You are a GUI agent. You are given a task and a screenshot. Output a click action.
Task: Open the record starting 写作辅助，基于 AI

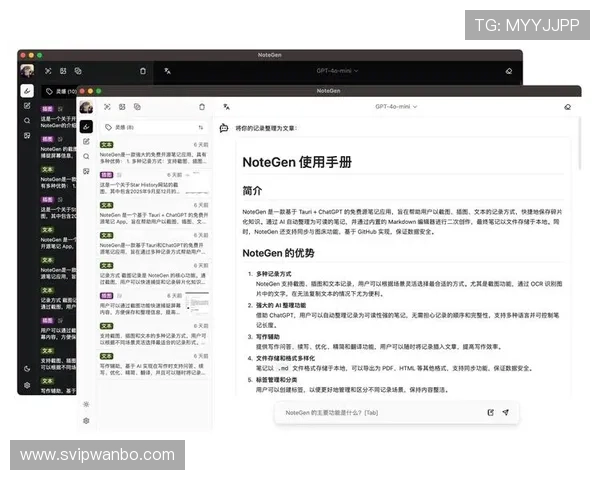tap(154, 364)
